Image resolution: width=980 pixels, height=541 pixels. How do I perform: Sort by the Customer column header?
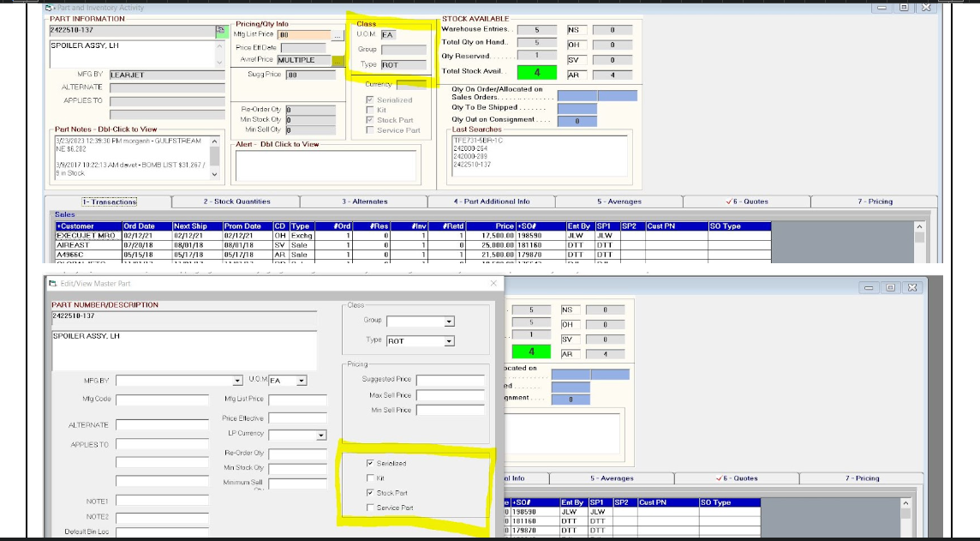pos(86,226)
